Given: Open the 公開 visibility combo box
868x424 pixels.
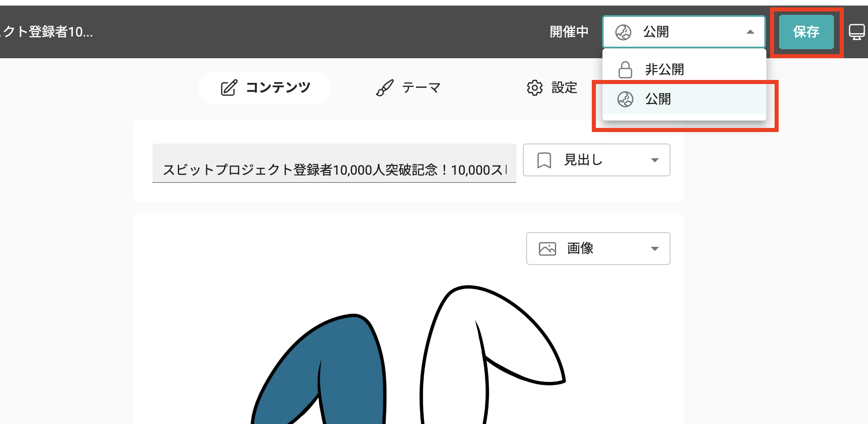Looking at the screenshot, I should coord(684,32).
